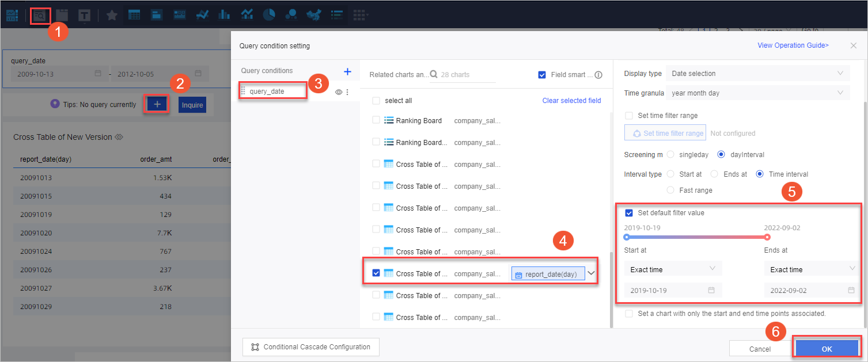Image resolution: width=868 pixels, height=362 pixels.
Task: Select the query_date condition in the list
Action: 273,91
